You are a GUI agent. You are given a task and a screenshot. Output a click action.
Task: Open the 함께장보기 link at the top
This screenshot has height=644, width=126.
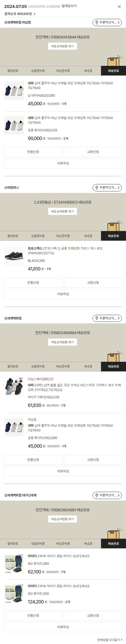tap(69, 6)
